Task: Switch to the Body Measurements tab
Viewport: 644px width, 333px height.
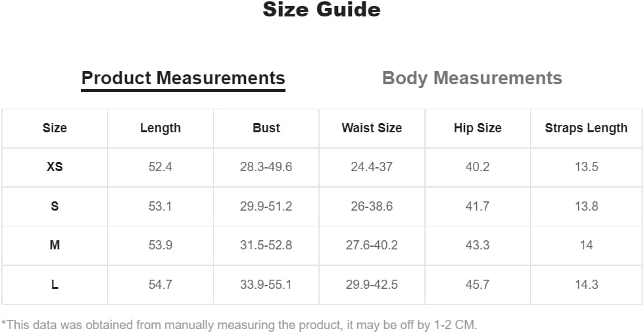Action: pyautogui.click(x=472, y=78)
